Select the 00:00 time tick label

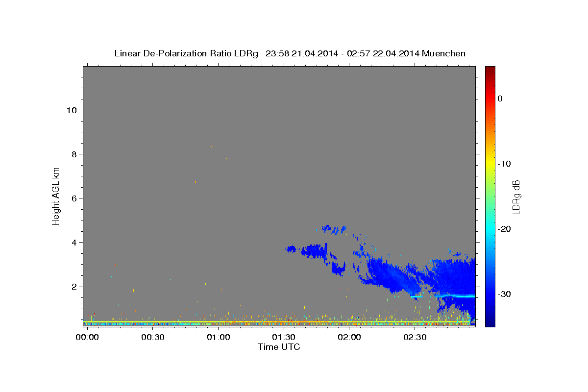click(87, 338)
